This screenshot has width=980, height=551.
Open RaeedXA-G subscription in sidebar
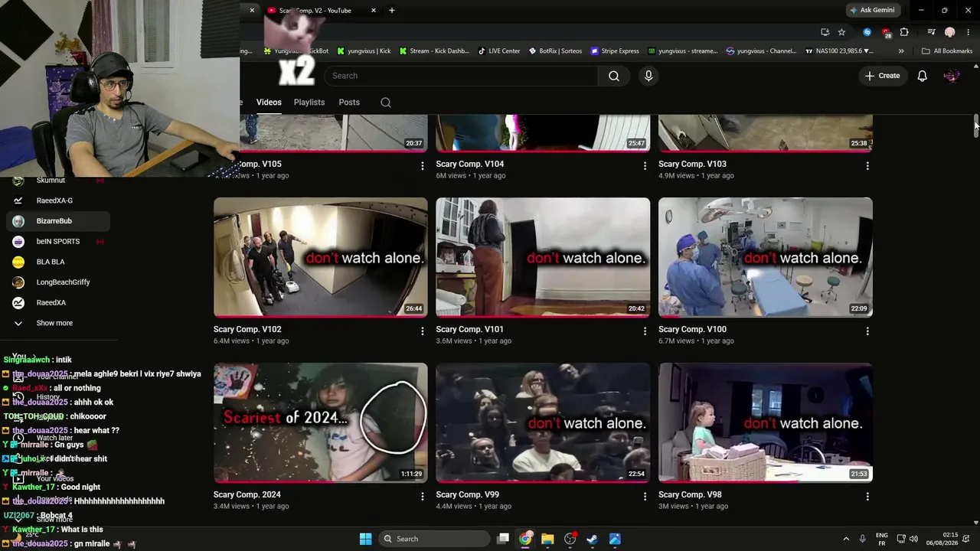58,201
